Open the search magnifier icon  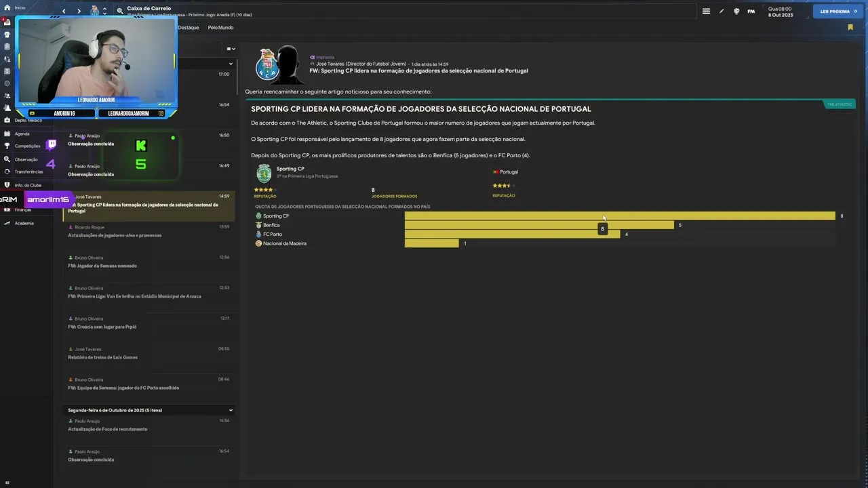[x=120, y=11]
